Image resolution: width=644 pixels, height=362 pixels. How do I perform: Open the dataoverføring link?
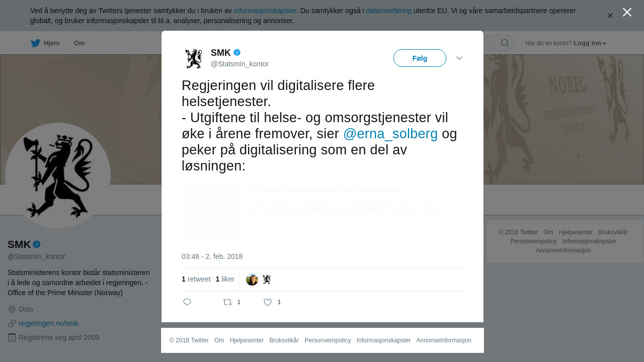[388, 11]
